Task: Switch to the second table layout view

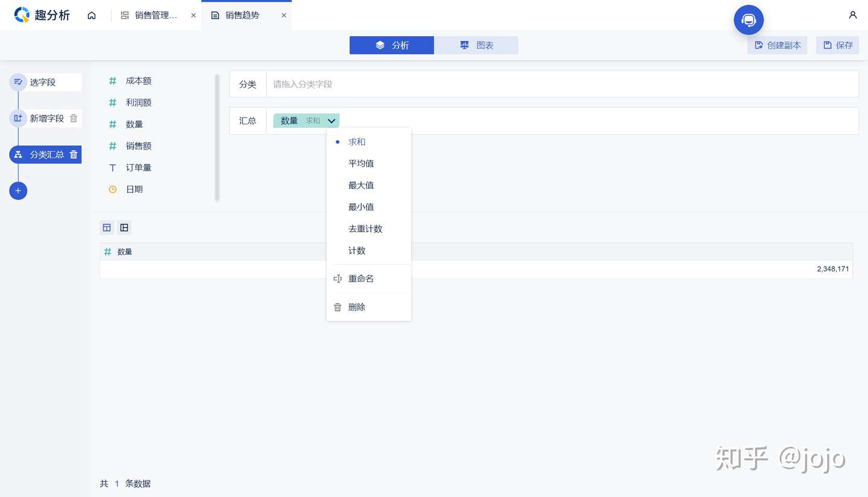Action: click(x=124, y=227)
